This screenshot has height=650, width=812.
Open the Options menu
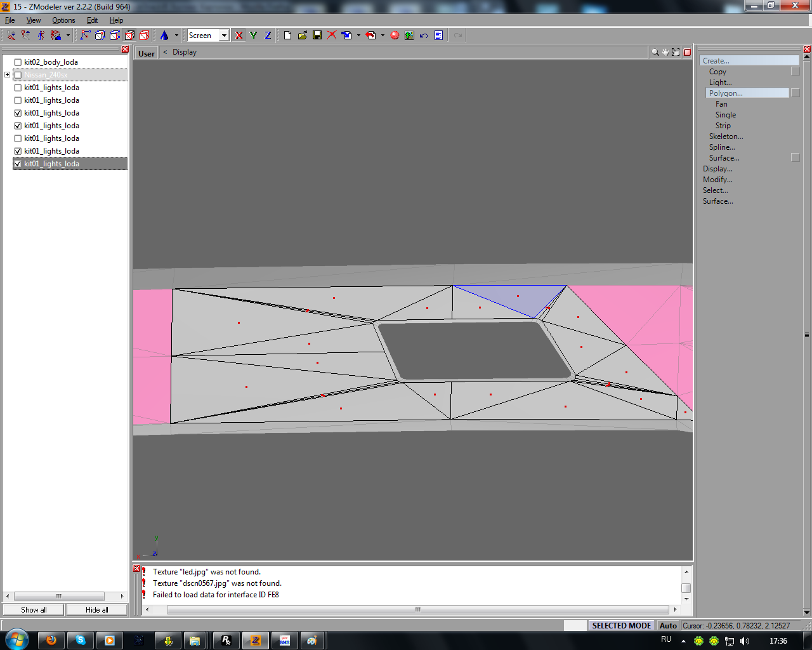coord(63,20)
